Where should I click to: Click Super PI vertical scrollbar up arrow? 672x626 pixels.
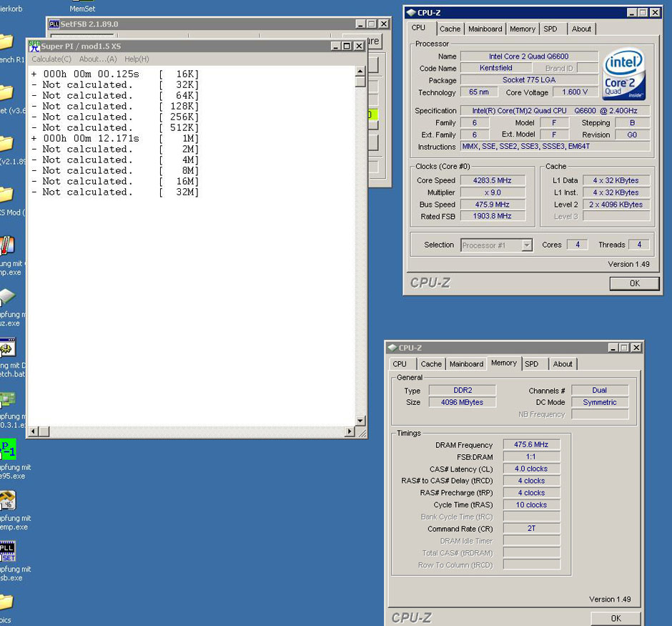[x=360, y=71]
